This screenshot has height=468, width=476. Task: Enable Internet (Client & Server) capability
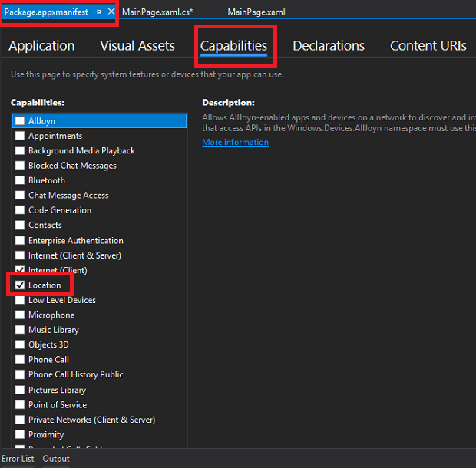pos(20,255)
